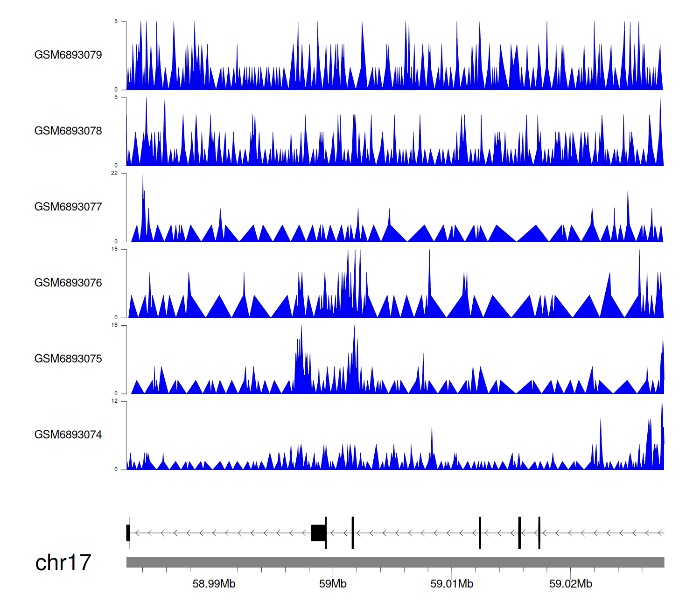This screenshot has height=616, width=700.
Task: Click the GSM6893077 track name
Action: tap(68, 207)
